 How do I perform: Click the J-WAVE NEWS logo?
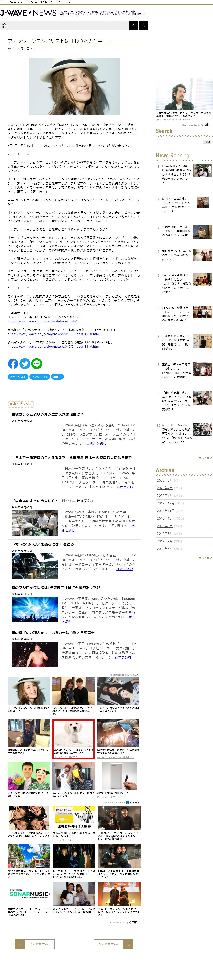click(x=28, y=13)
